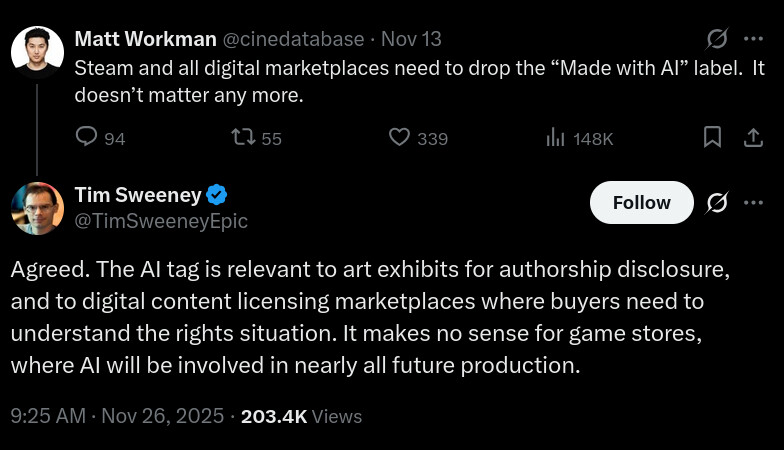
Task: Follow Tim Sweeney
Action: click(x=641, y=203)
